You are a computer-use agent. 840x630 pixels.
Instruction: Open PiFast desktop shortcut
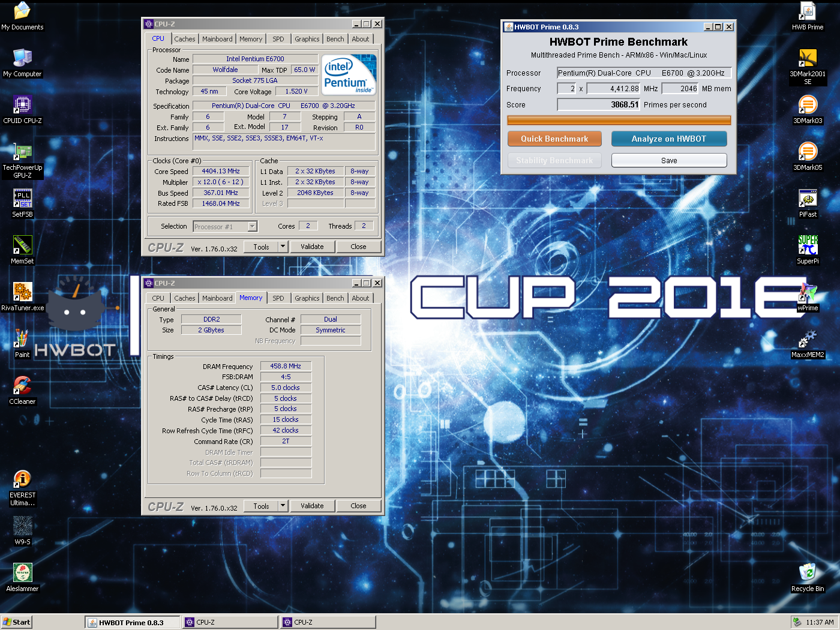[808, 203]
